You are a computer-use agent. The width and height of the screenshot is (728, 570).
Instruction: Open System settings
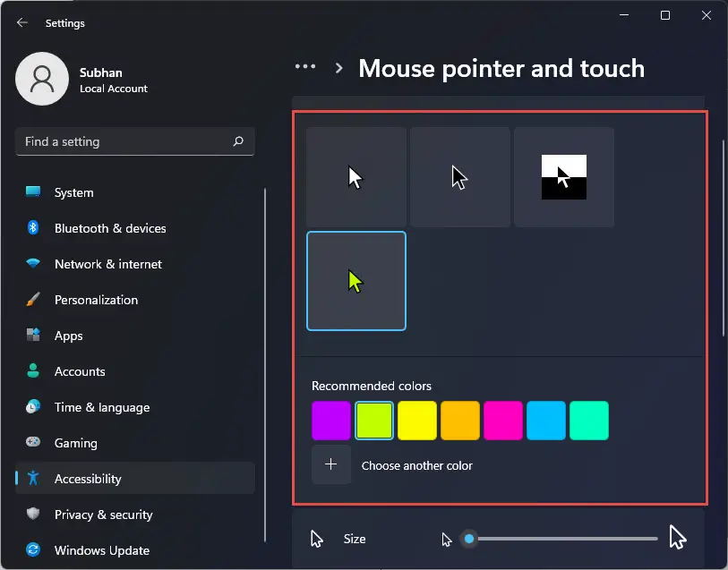(x=135, y=192)
